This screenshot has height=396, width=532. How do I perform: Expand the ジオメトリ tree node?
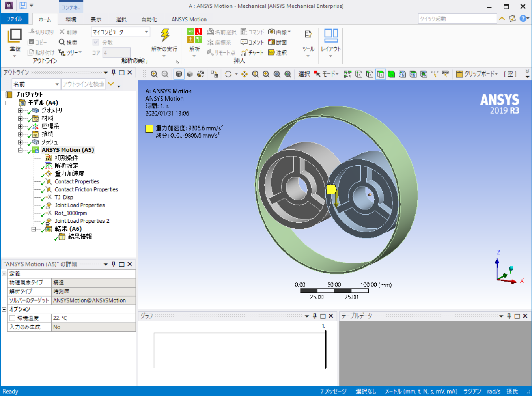20,110
